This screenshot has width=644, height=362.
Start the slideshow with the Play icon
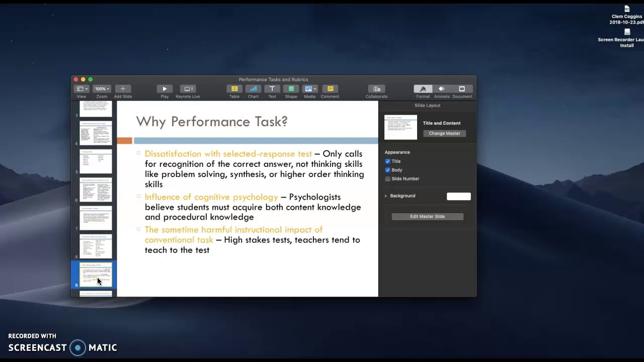click(x=165, y=89)
